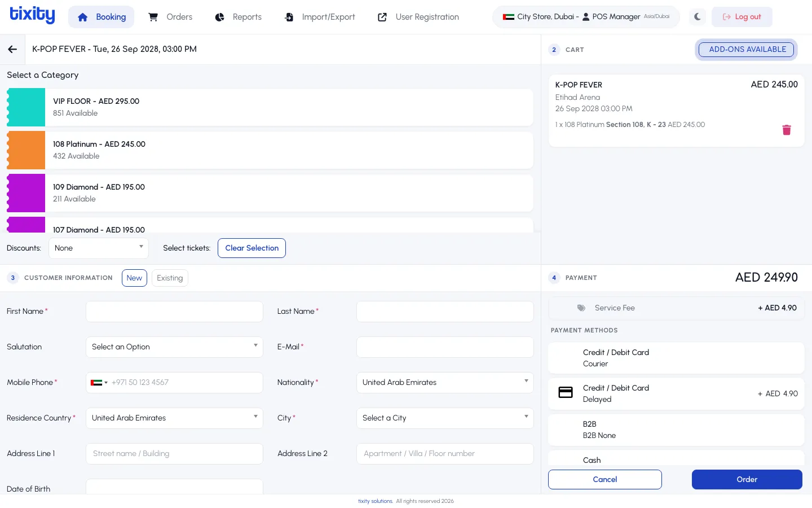The image size is (812, 508).
Task: Open the Import/Export menu
Action: click(x=320, y=17)
